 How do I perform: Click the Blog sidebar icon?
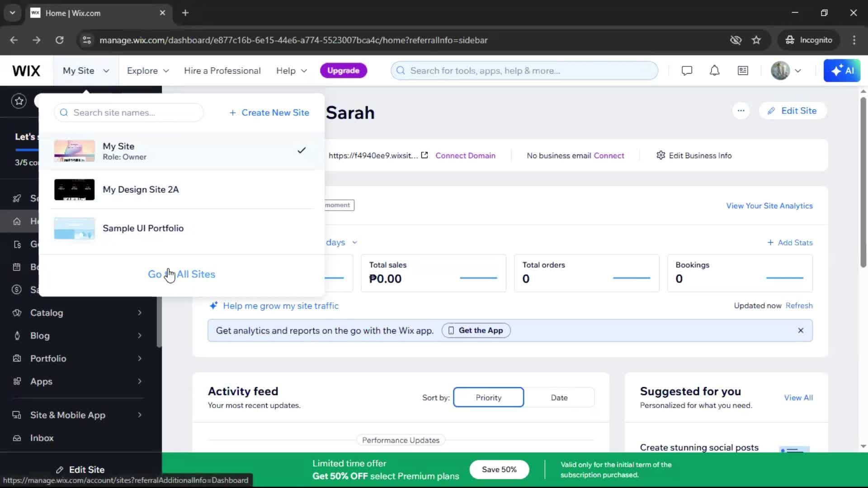click(x=17, y=336)
